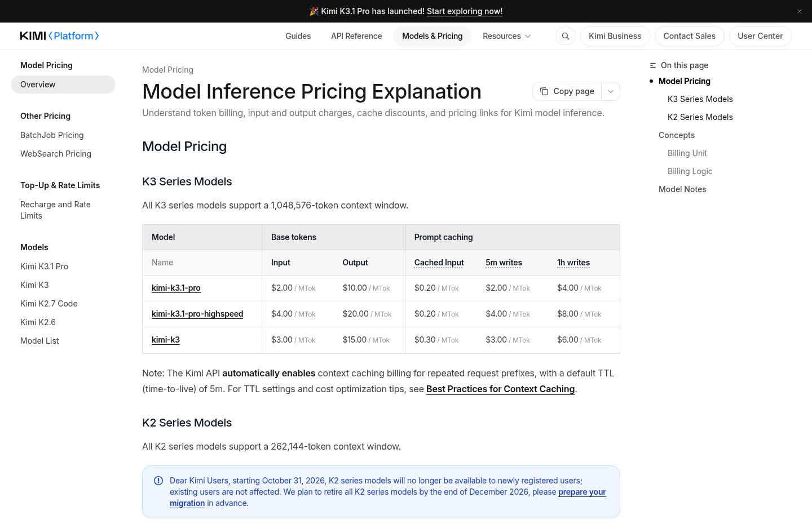Select Overview in the sidebar

tap(63, 85)
